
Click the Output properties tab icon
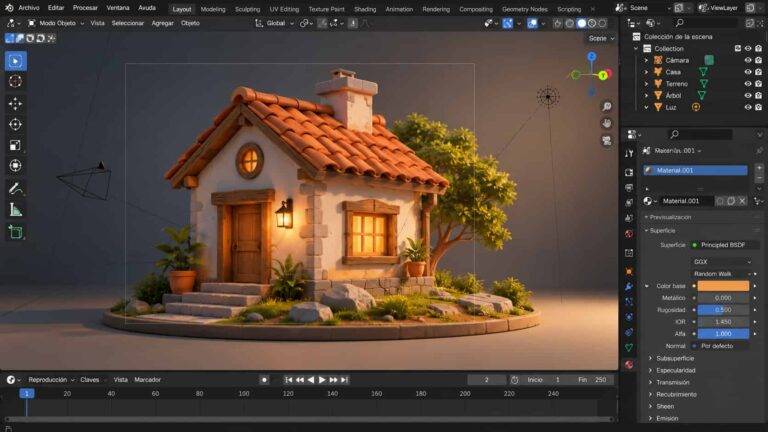click(x=629, y=188)
